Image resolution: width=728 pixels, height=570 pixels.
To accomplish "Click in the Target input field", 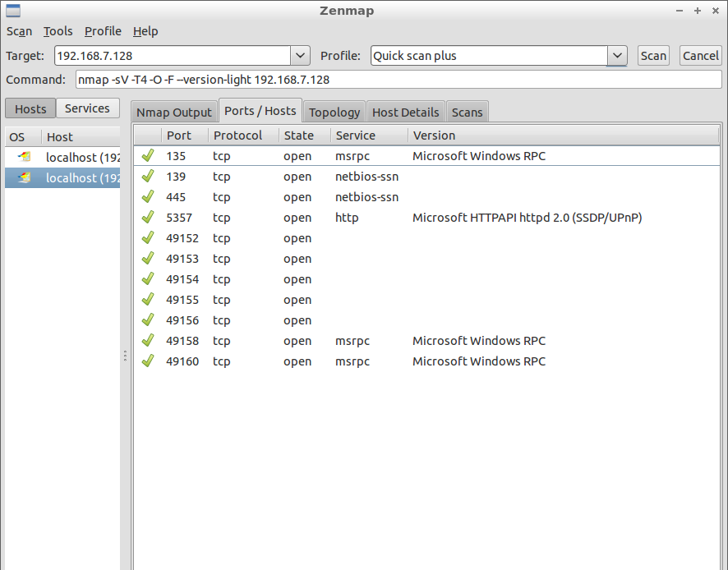I will click(x=173, y=56).
